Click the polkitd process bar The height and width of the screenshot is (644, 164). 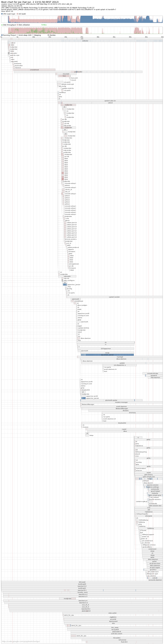[x=122, y=363]
